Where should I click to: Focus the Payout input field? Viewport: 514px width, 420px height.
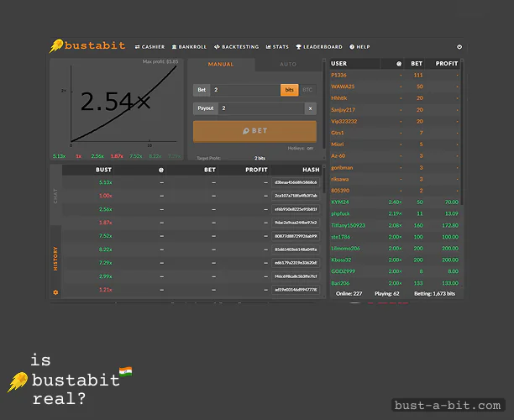(x=261, y=108)
